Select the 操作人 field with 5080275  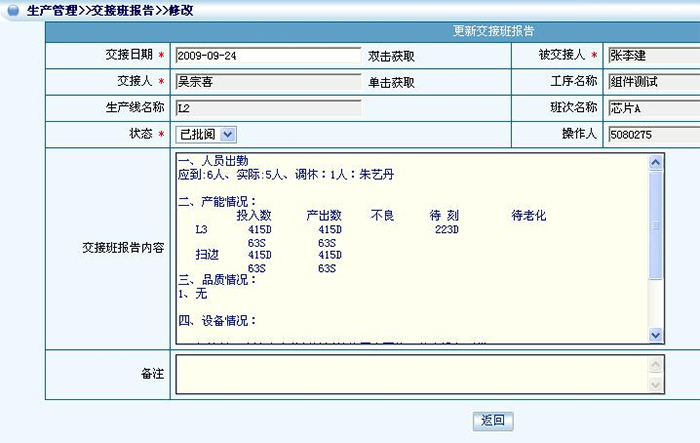pyautogui.click(x=652, y=134)
